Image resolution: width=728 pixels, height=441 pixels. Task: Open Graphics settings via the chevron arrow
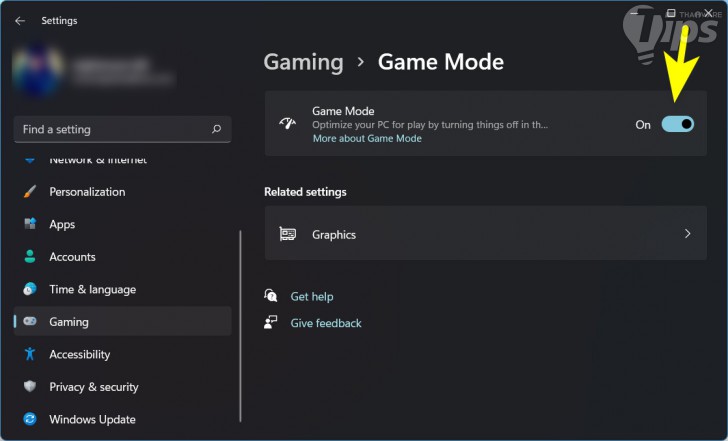coord(688,234)
